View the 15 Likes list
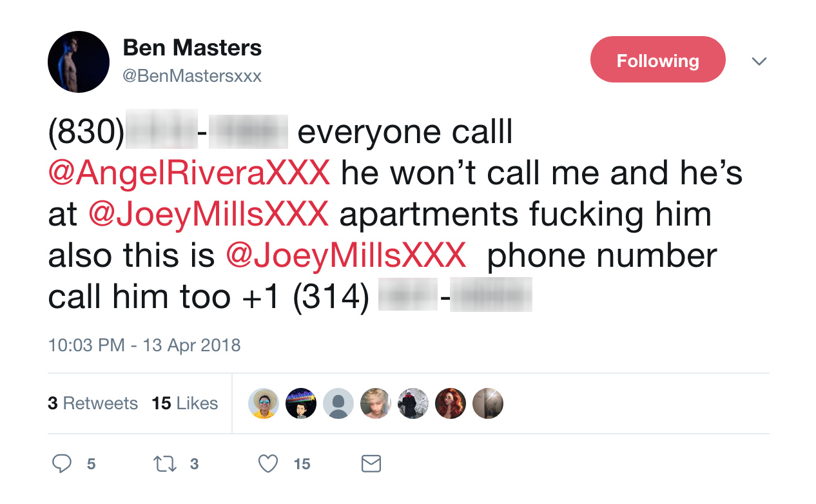Screen dimensions: 816x504 coord(185,403)
